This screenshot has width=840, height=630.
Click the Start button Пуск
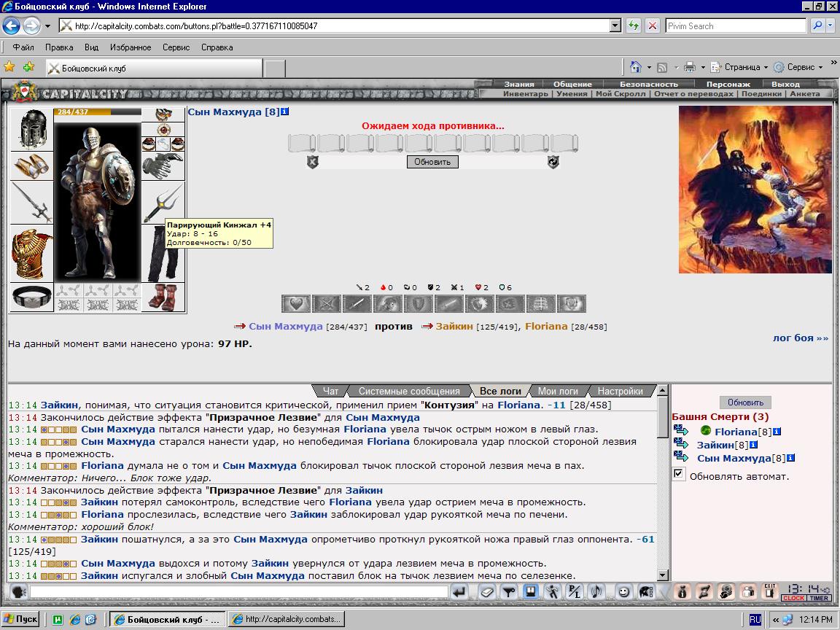coord(20,619)
